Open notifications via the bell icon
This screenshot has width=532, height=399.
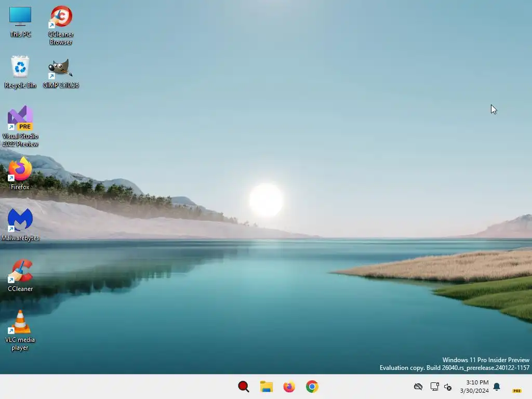click(x=497, y=387)
